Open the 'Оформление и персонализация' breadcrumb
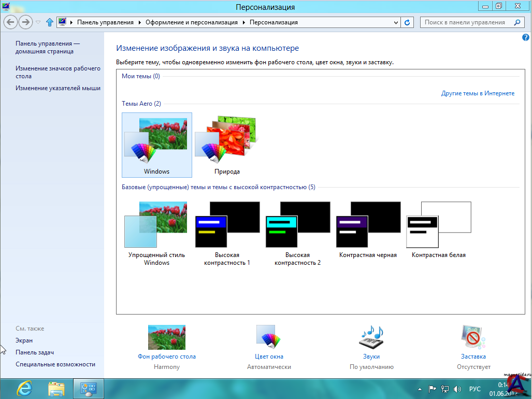Screen dimensions: 532x399 [x=192, y=22]
